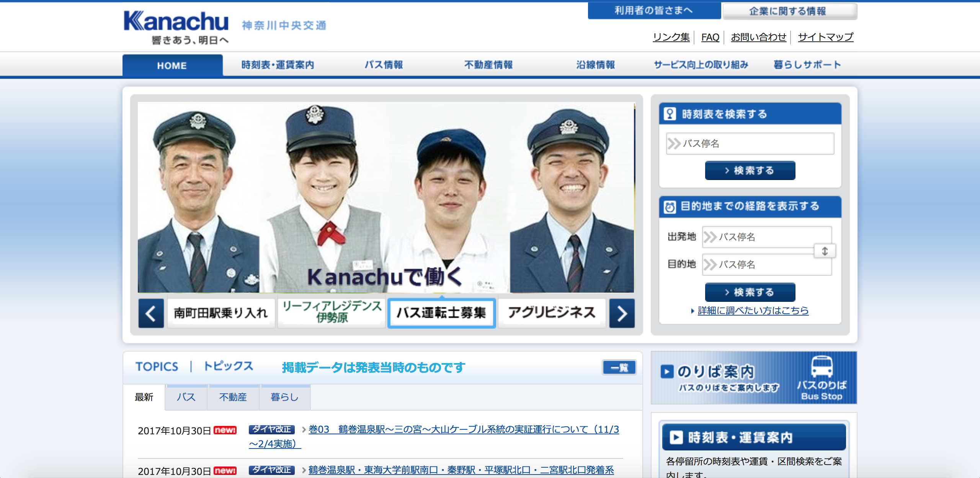The height and width of the screenshot is (478, 980).
Task: Click 詳細に調べたい方はこちら link
Action: [x=753, y=311]
